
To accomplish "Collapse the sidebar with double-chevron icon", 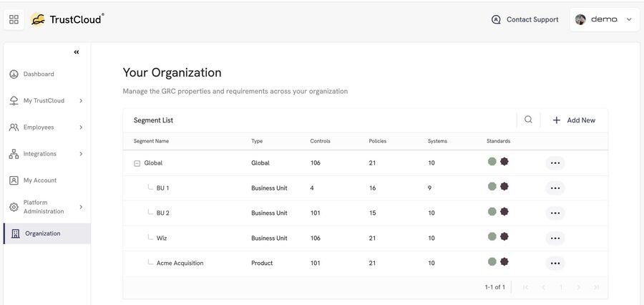I will click(77, 52).
